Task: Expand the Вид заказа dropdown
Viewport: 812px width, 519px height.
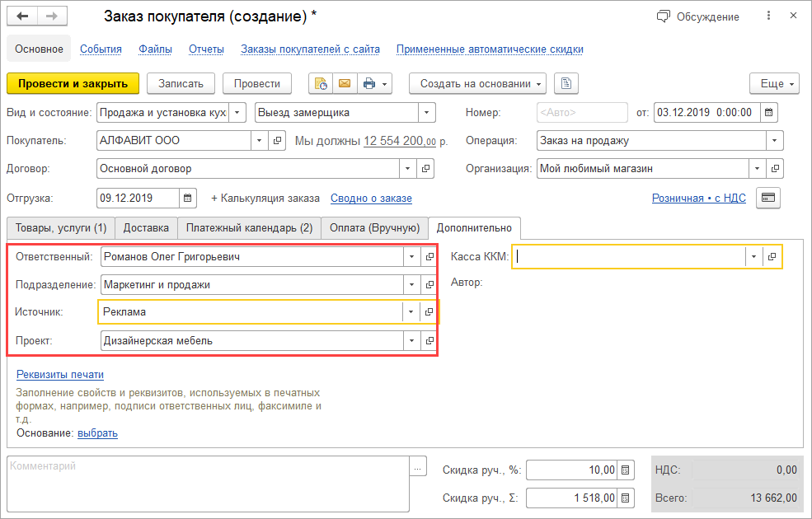Action: tap(237, 112)
